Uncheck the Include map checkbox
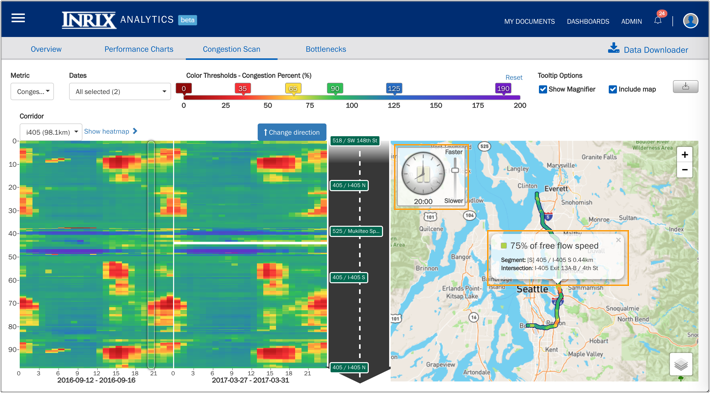This screenshot has width=710, height=393. 613,89
